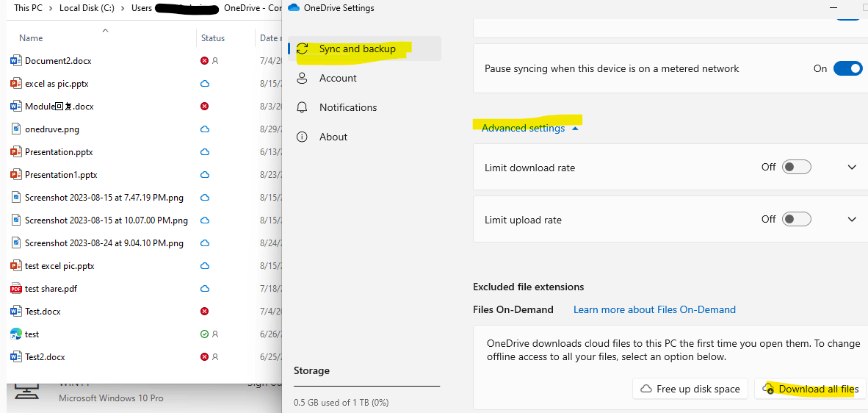Click the Word icon beside Document2.docx

pos(16,61)
